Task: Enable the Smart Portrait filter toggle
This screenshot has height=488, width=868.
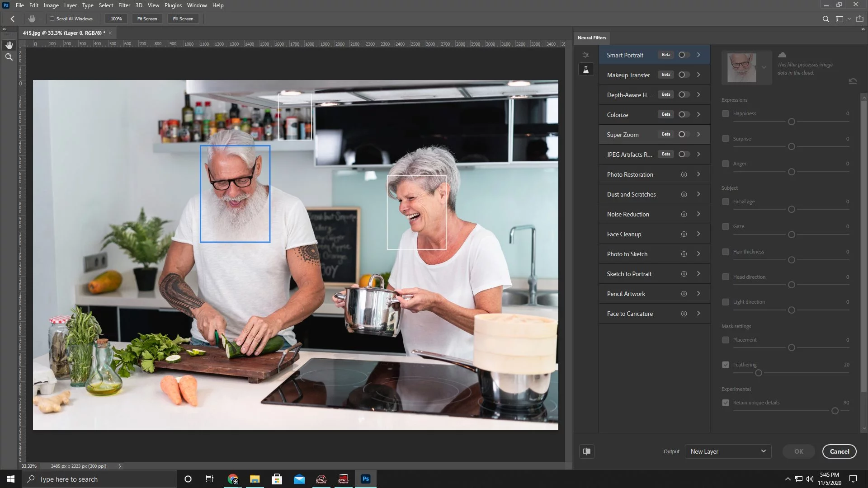Action: 684,55
